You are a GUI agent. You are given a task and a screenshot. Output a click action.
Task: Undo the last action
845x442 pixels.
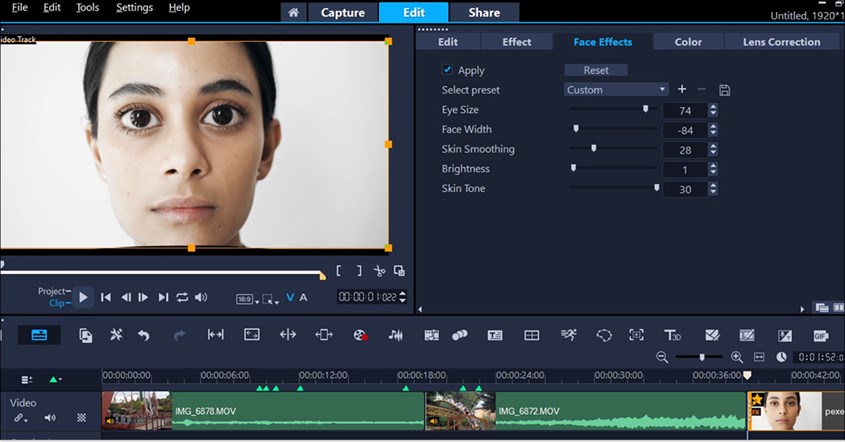tap(143, 335)
